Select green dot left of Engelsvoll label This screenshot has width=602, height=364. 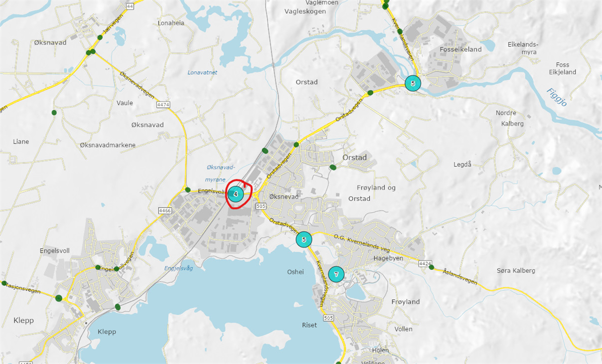tap(188, 190)
